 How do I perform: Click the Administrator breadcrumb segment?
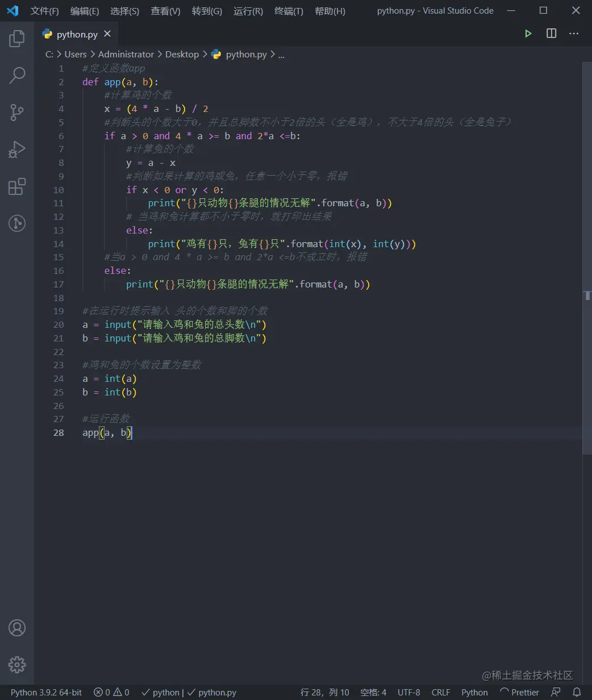[126, 55]
